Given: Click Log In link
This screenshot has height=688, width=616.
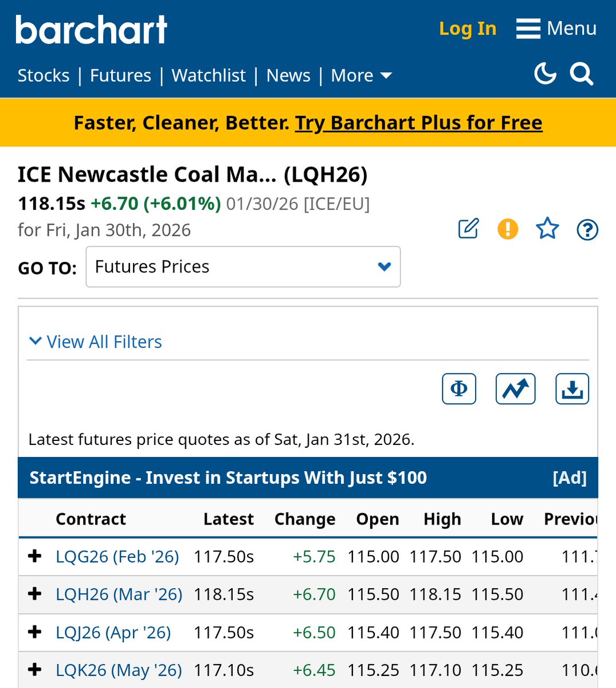Looking at the screenshot, I should [x=468, y=29].
